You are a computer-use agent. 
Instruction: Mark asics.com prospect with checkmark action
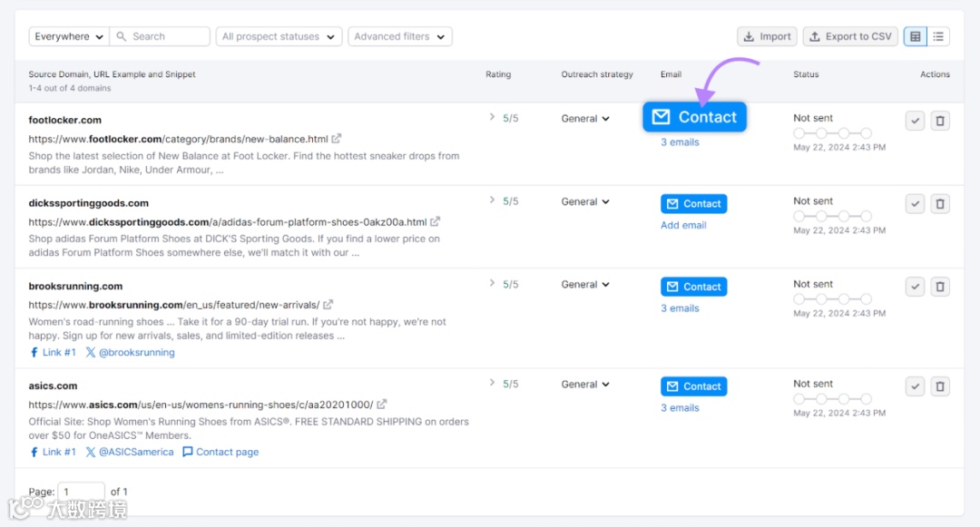915,386
